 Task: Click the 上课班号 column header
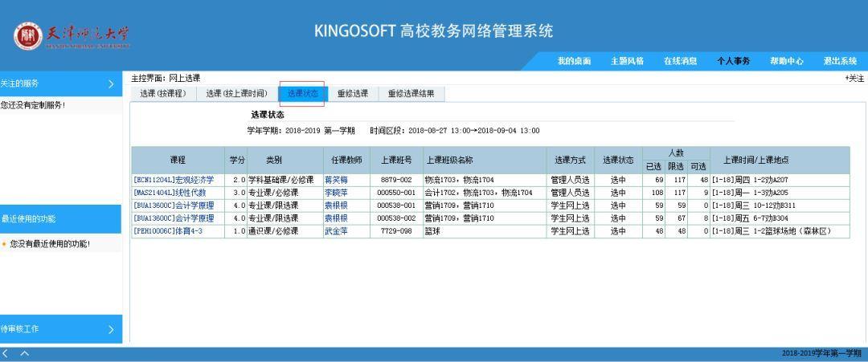click(396, 161)
